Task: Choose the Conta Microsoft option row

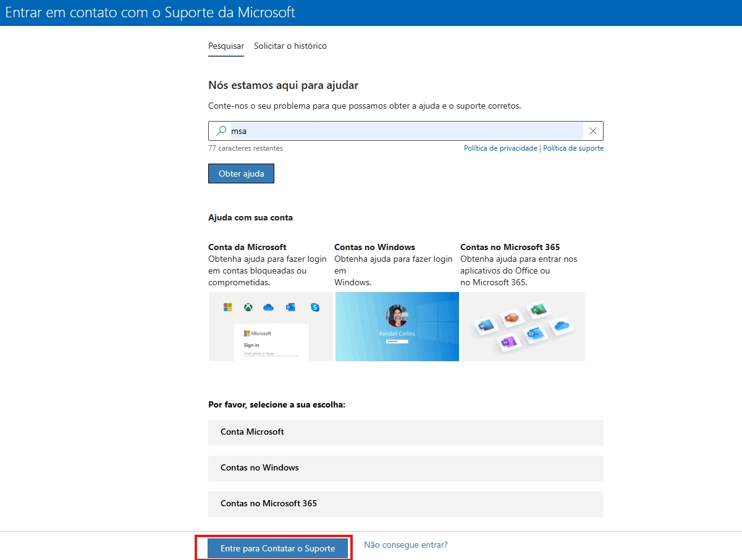Action: point(406,432)
